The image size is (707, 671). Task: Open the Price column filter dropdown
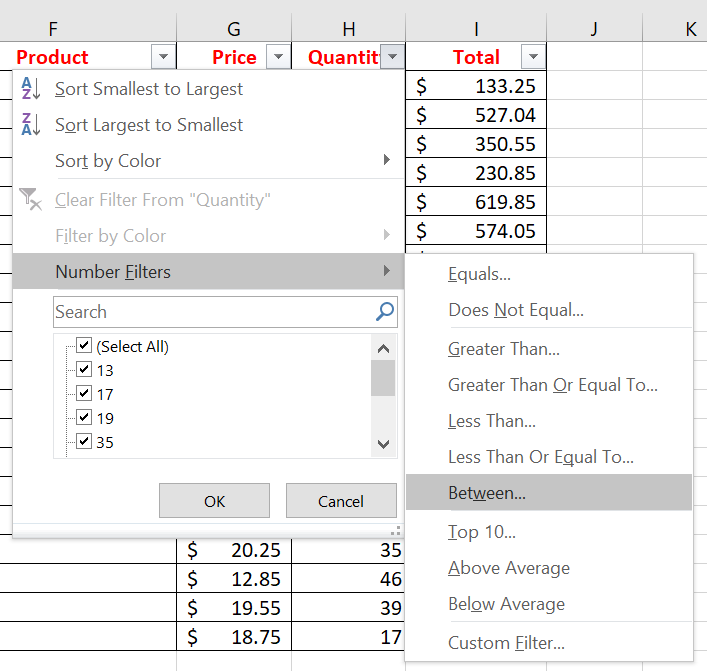pos(279,57)
